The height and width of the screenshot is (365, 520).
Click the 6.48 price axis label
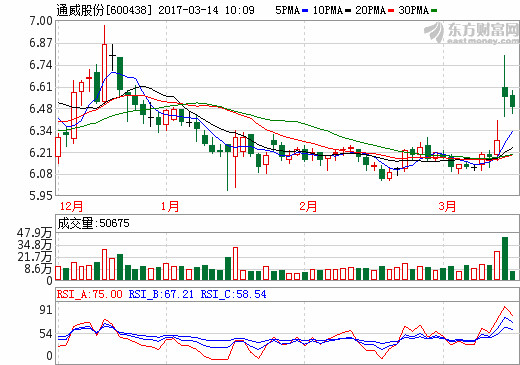(41, 109)
